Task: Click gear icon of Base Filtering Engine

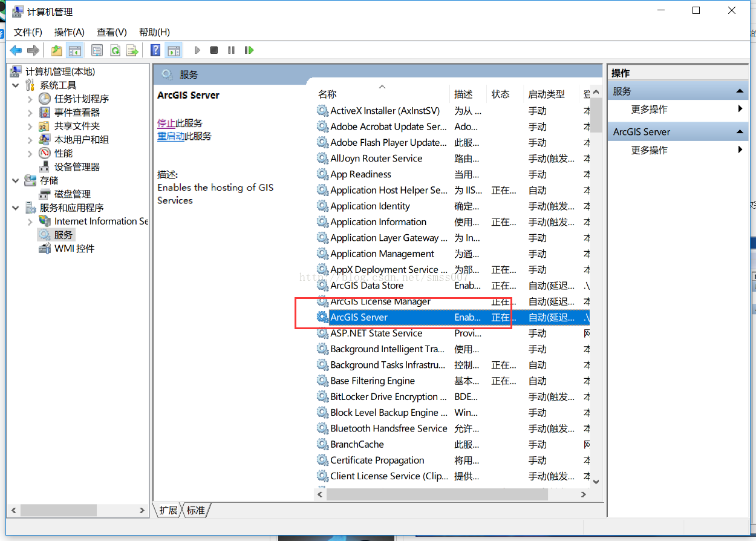Action: 322,381
